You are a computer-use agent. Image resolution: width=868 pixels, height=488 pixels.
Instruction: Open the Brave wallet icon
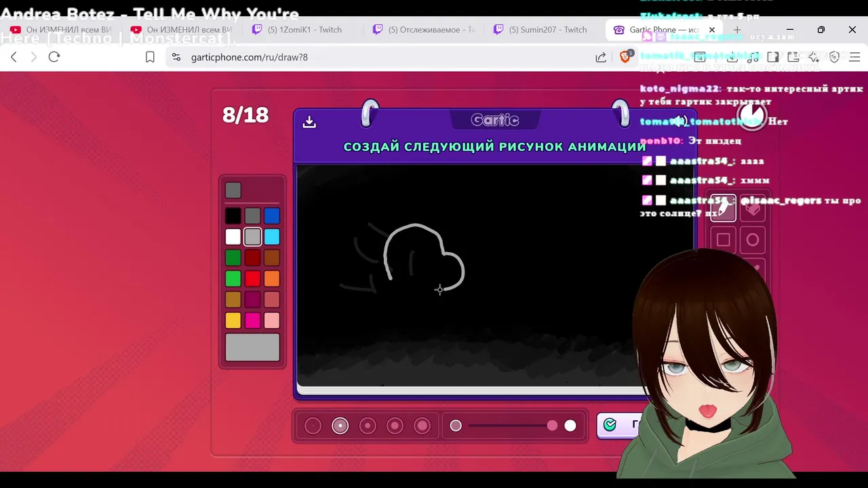click(x=793, y=57)
